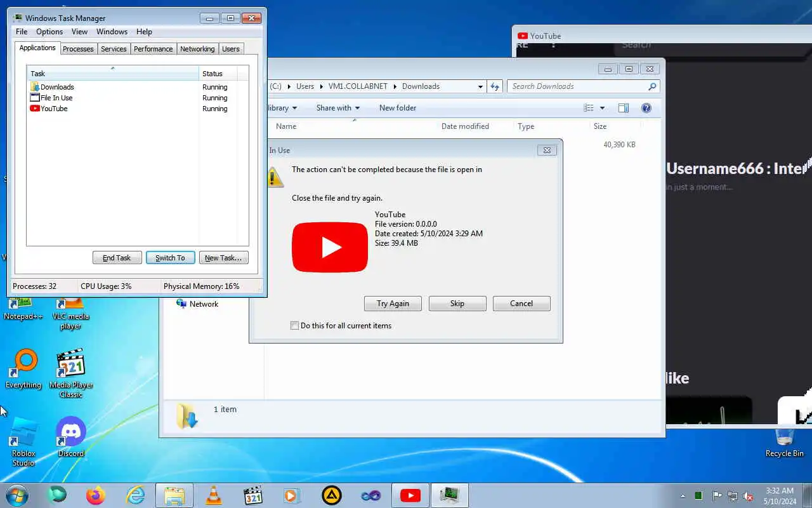Sort by Status column header
Image resolution: width=812 pixels, height=508 pixels.
(x=218, y=74)
